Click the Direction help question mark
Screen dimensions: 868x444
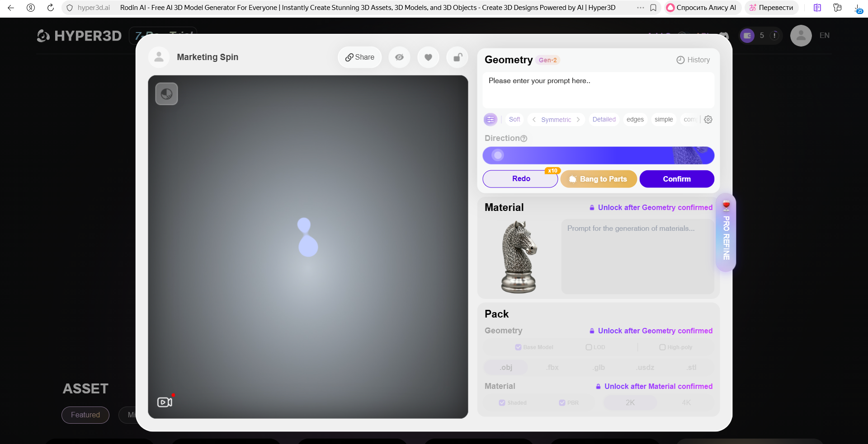[524, 139]
